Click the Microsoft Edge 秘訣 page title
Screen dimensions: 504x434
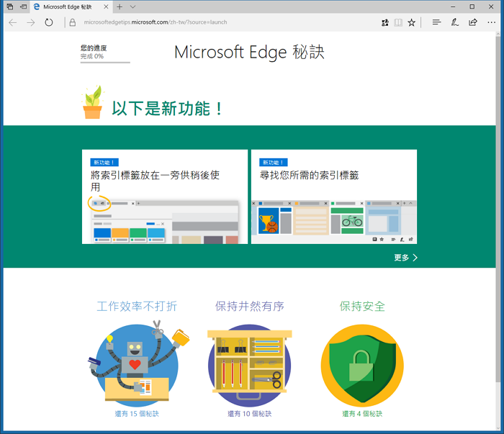tap(249, 52)
